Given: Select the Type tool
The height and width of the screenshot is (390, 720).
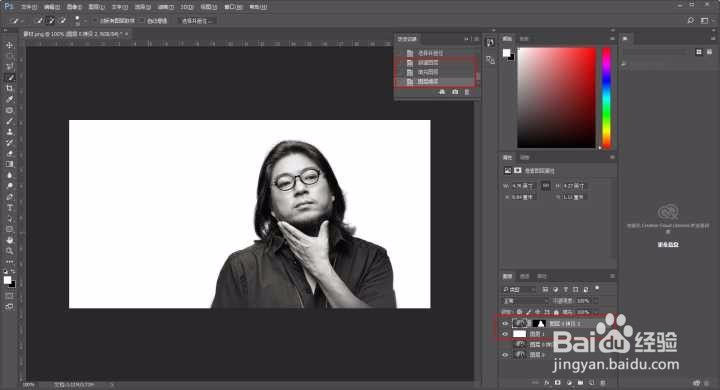Looking at the screenshot, I should (9, 208).
